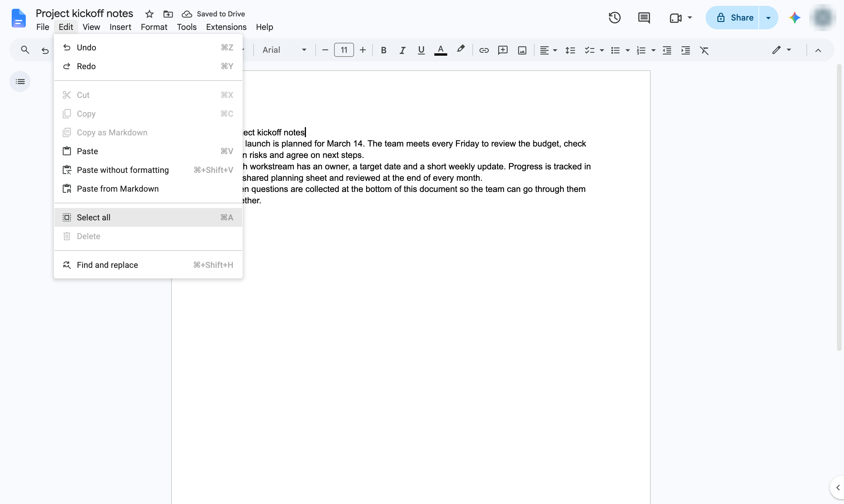The height and width of the screenshot is (504, 844).
Task: Click the Share button
Action: (732, 18)
